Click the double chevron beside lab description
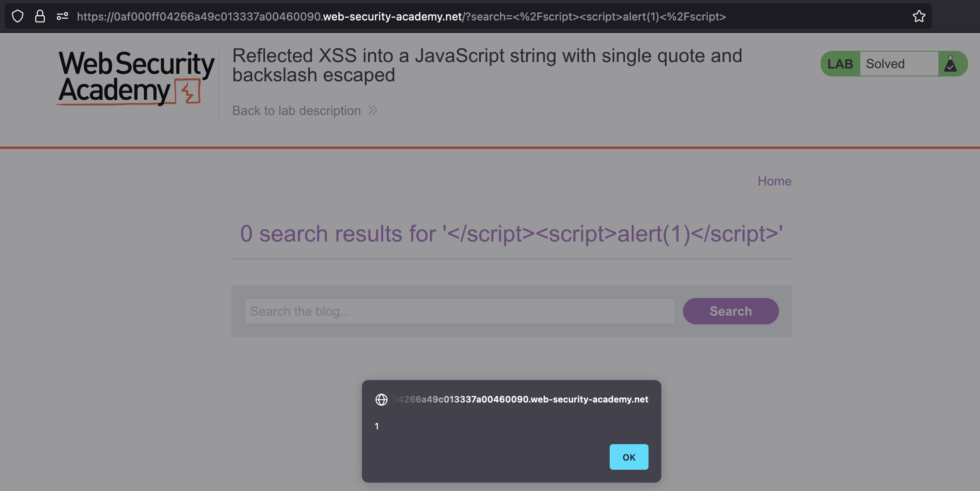980x491 pixels. (373, 111)
